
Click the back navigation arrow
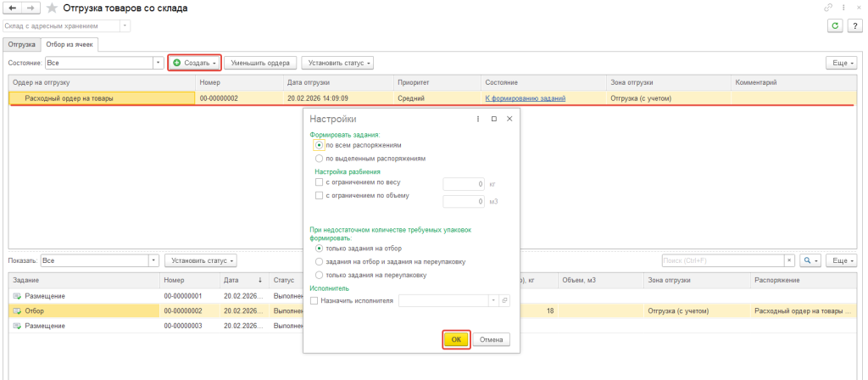[x=13, y=8]
